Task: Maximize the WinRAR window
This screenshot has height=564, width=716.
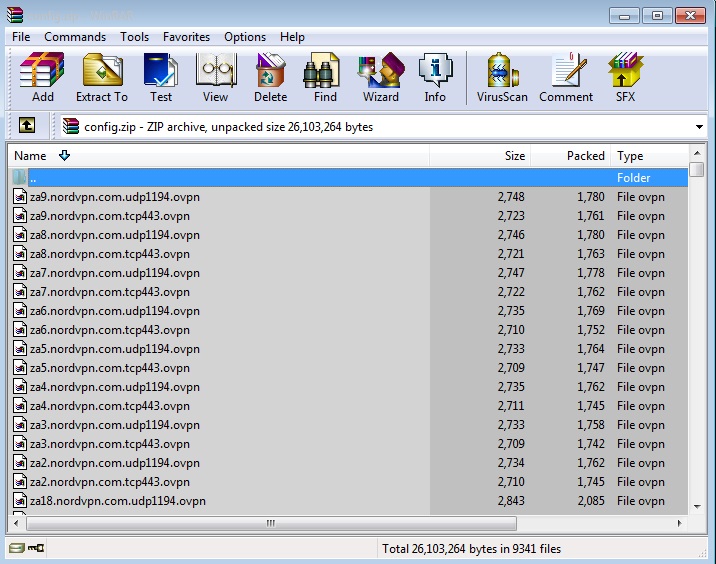Action: click(657, 16)
